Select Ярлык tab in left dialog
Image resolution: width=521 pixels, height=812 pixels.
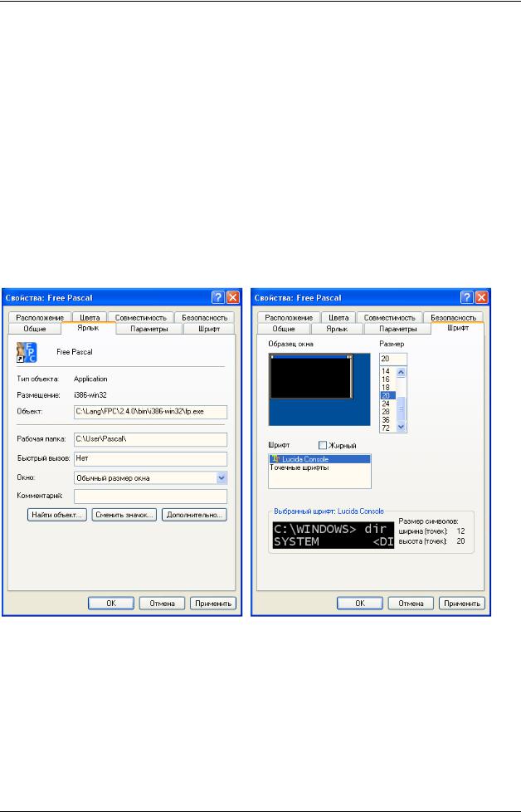(88, 328)
